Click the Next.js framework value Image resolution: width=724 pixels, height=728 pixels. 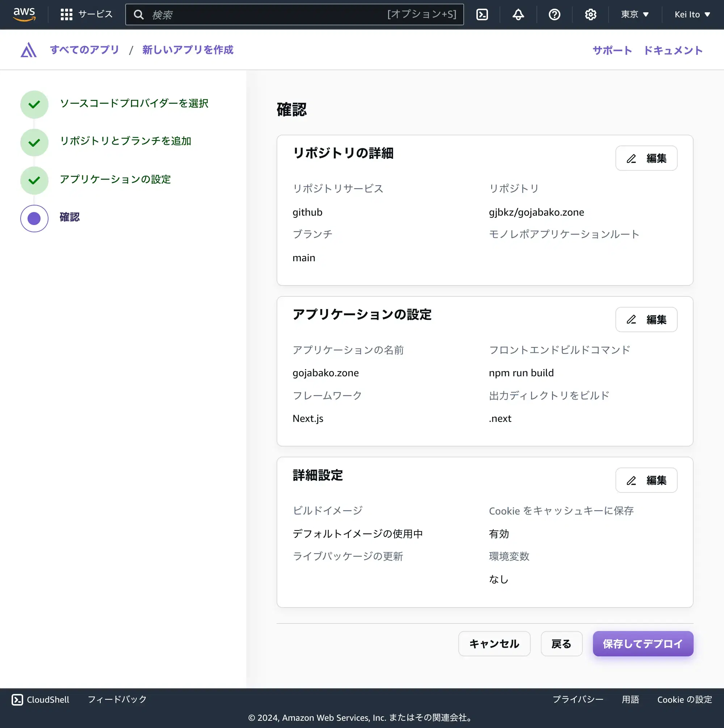[308, 419]
